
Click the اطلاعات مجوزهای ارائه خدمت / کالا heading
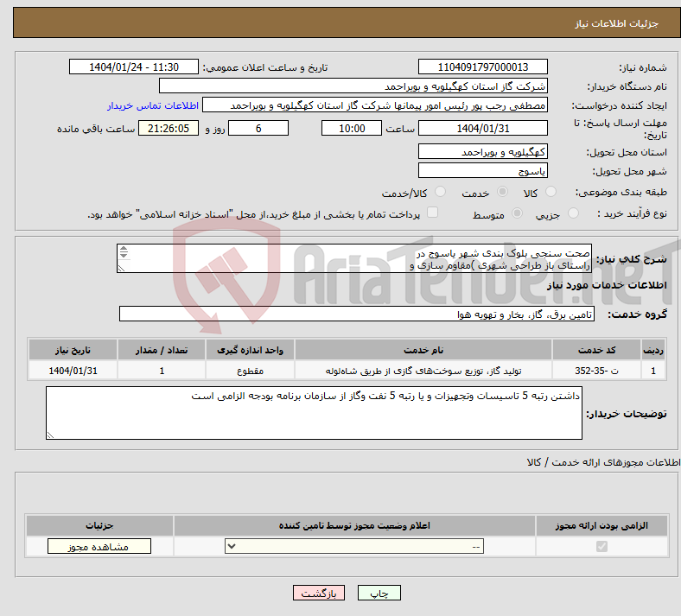coord(604,462)
